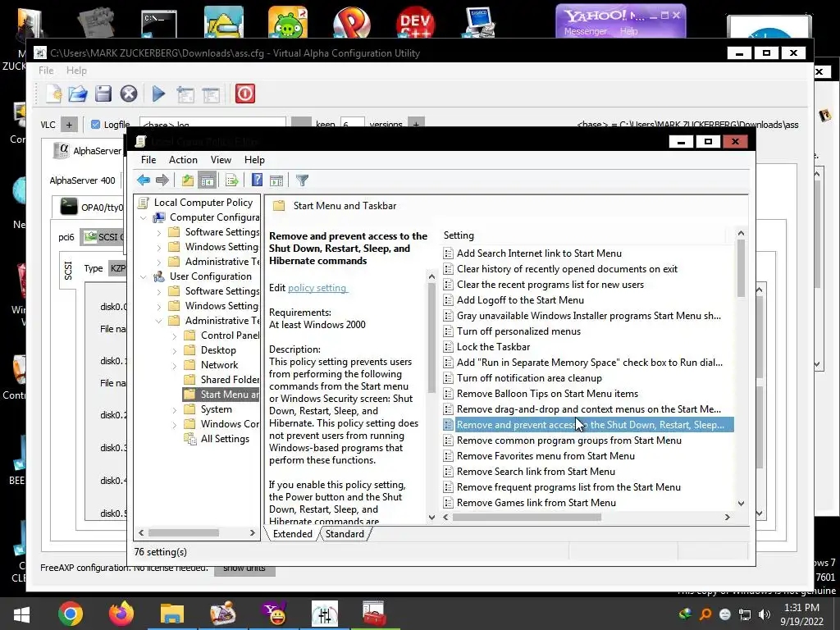840x630 pixels.
Task: Click the Filter funnel icon
Action: [x=302, y=180]
